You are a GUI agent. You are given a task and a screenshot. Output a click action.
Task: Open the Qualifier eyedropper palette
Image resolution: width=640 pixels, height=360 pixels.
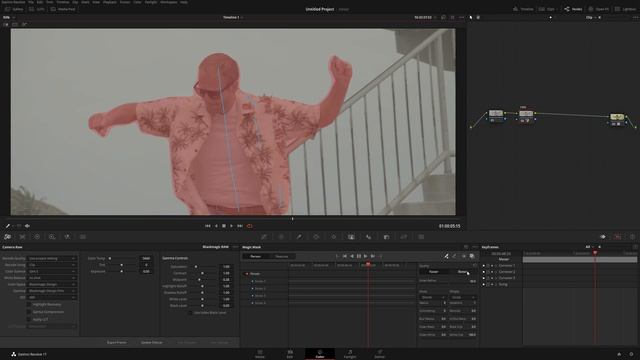click(299, 237)
